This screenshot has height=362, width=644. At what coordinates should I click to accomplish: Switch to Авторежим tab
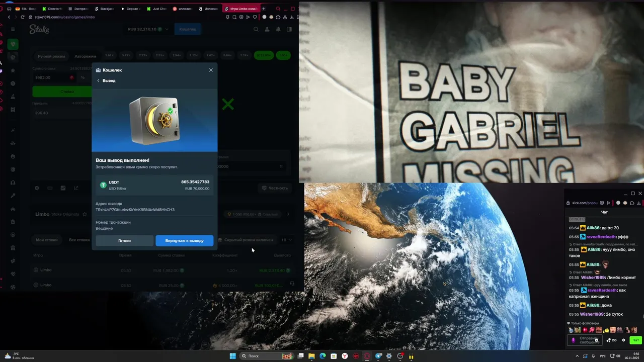pyautogui.click(x=85, y=56)
